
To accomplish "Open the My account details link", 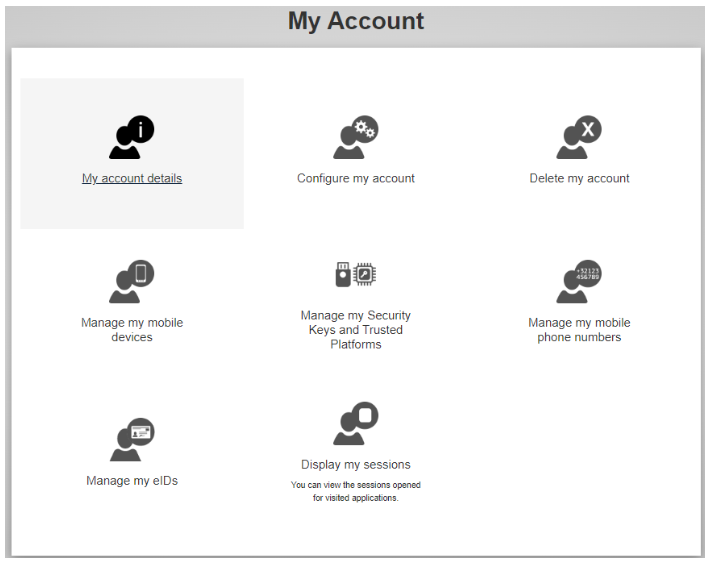I will pos(132,179).
